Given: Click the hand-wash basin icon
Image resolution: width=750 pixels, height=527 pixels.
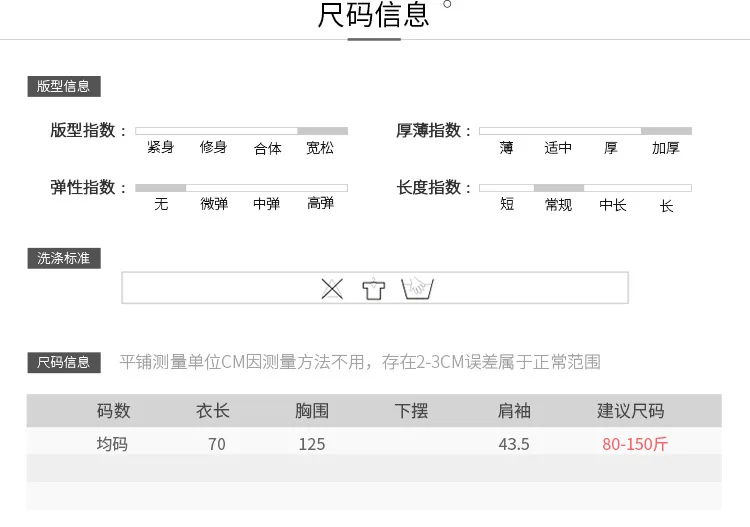Looking at the screenshot, I should click(x=418, y=287).
